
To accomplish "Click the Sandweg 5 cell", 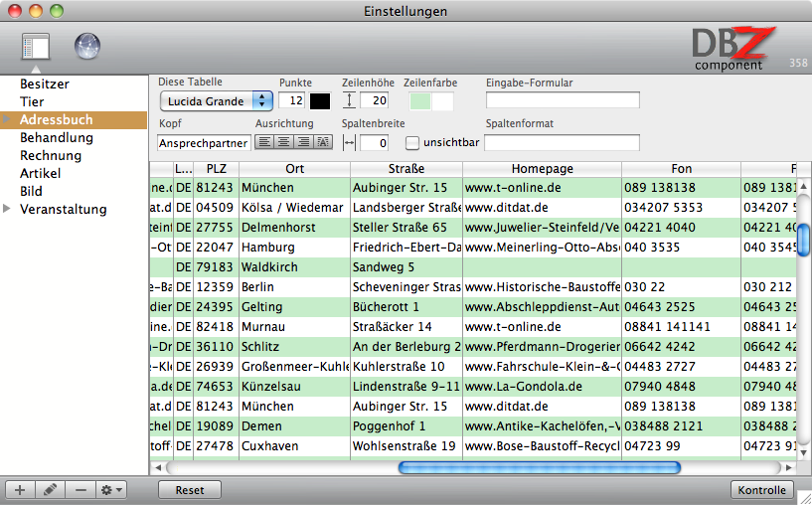I will click(406, 267).
